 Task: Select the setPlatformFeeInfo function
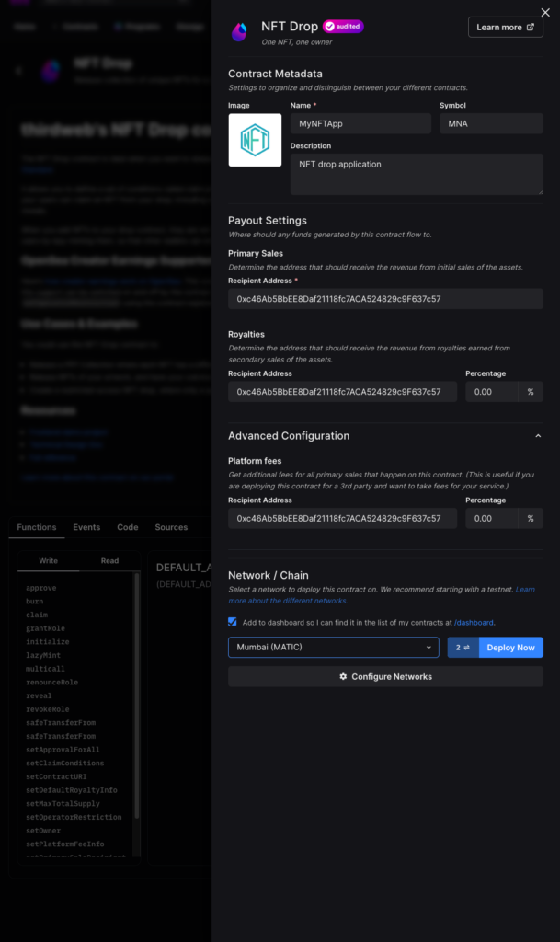click(x=64, y=844)
